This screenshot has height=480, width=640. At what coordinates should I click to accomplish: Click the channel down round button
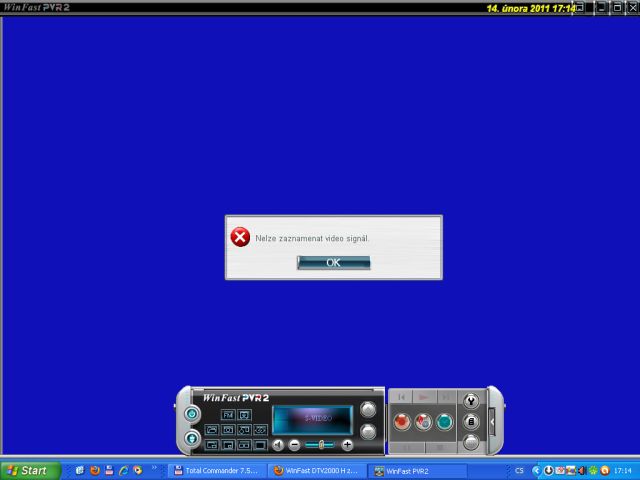[x=368, y=432]
